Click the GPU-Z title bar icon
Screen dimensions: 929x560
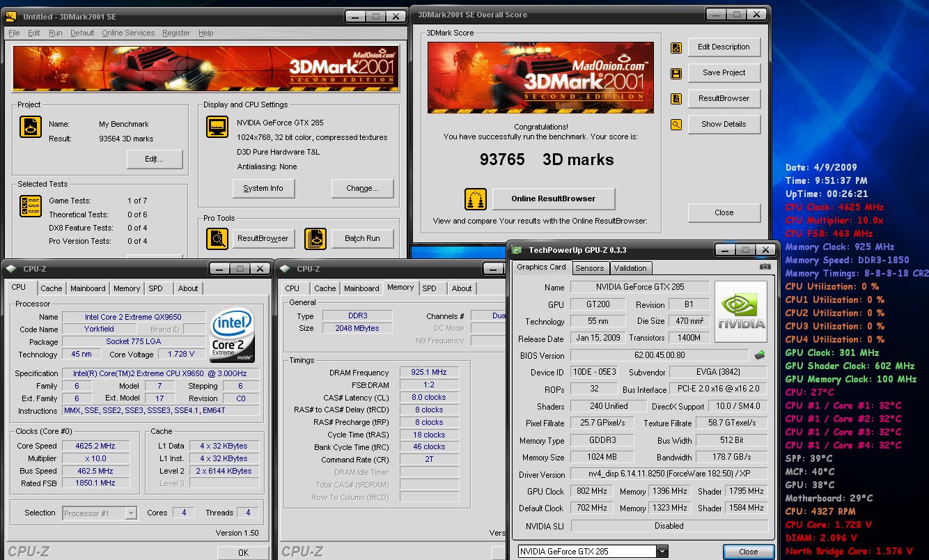(517, 250)
